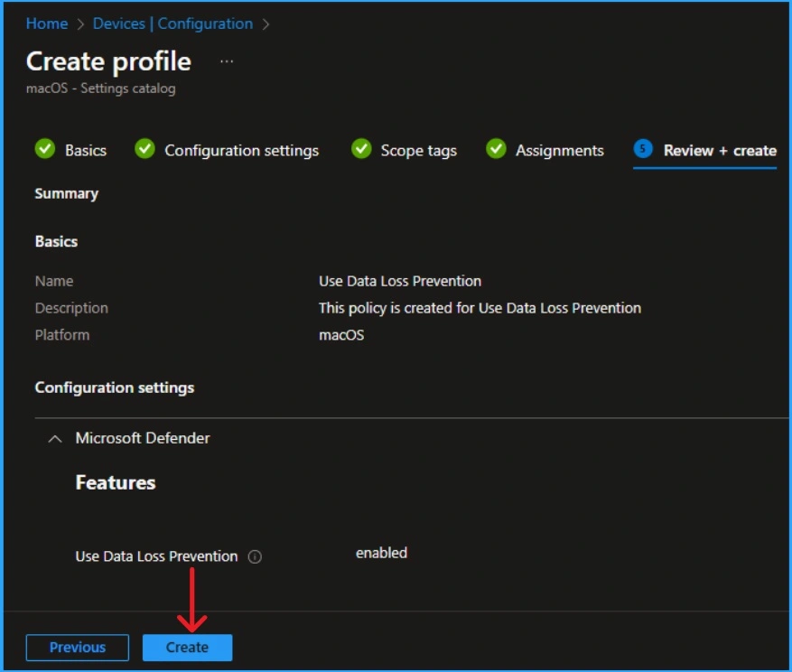This screenshot has height=672, width=792.
Task: Open the ellipsis more options menu
Action: click(227, 61)
